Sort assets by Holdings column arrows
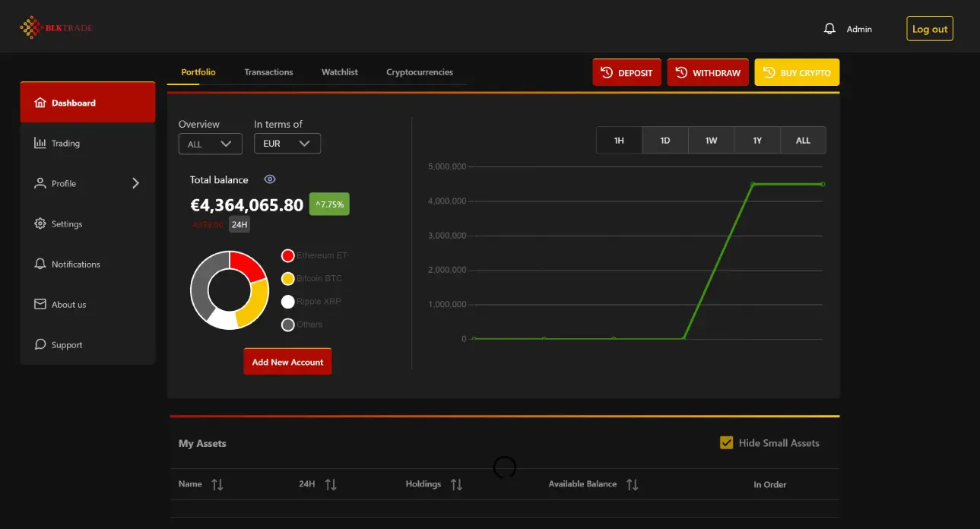The height and width of the screenshot is (529, 980). click(x=456, y=484)
